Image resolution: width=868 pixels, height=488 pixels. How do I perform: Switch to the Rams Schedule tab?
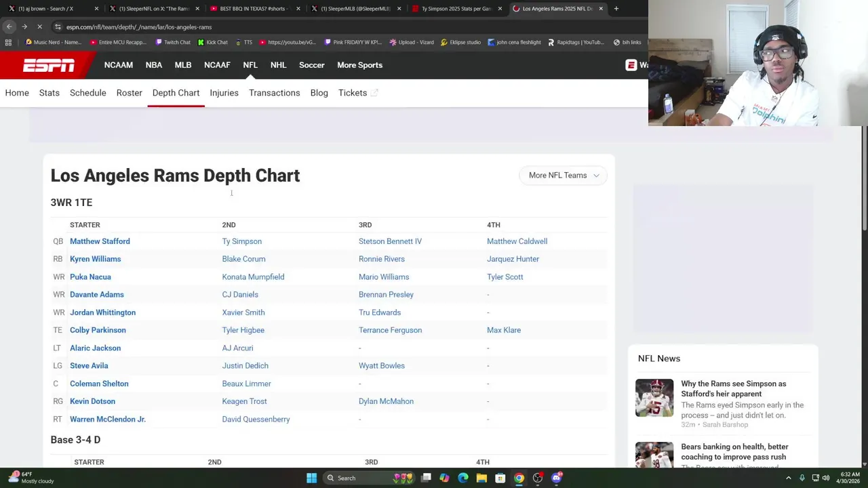[88, 93]
